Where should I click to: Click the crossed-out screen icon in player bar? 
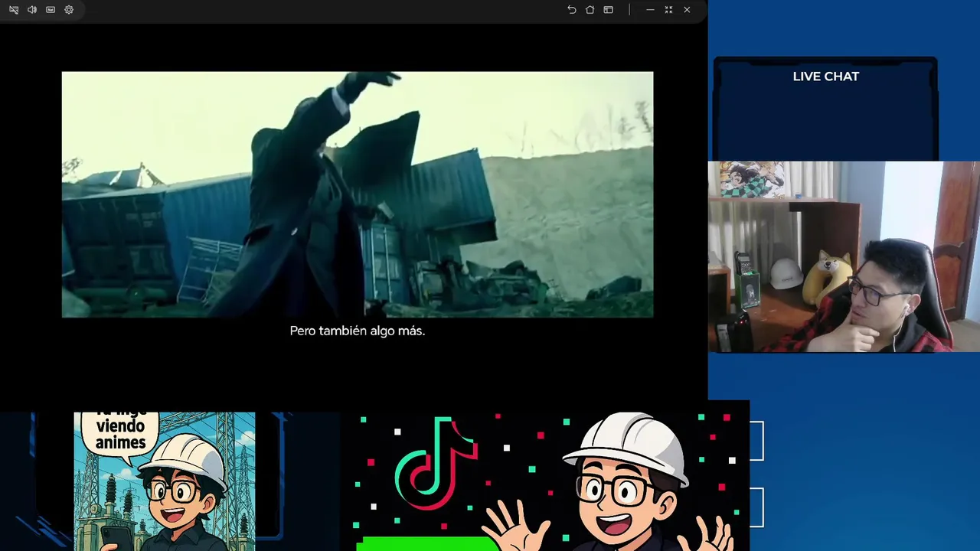(x=14, y=10)
